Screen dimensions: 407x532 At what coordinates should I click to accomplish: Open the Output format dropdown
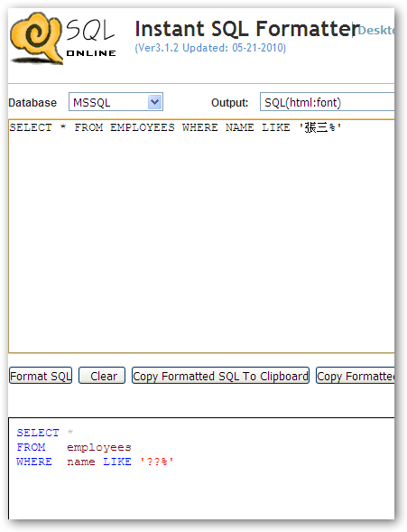[327, 102]
